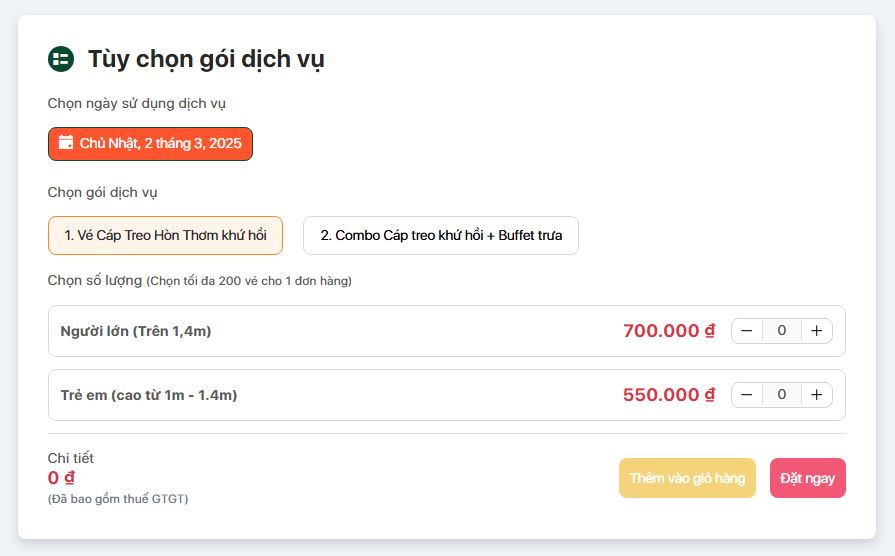Click Thêm vào giỏ hàng button
Screen dimensions: 895x556
click(x=687, y=478)
